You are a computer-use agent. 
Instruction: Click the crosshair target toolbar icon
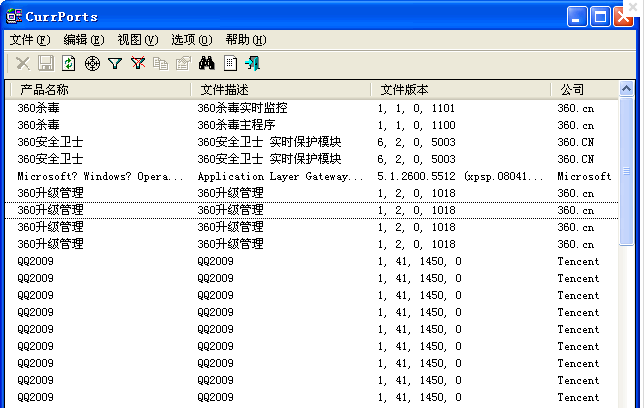pos(92,64)
